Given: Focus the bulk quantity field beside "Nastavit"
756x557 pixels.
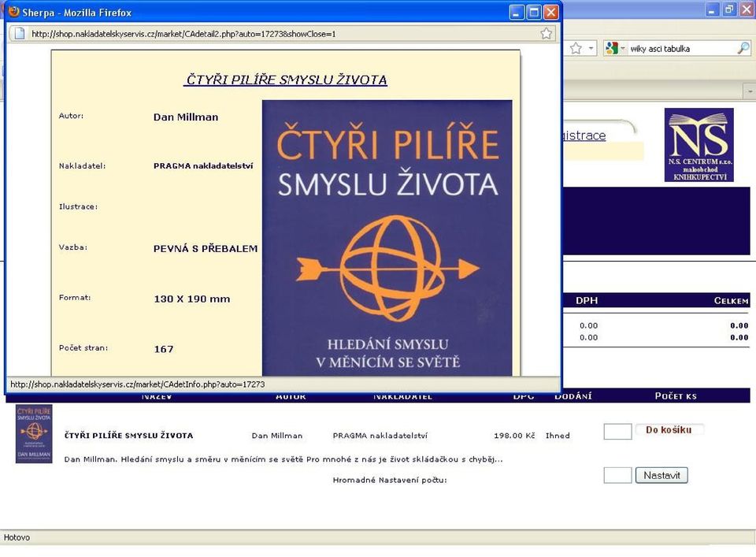Looking at the screenshot, I should pos(617,475).
